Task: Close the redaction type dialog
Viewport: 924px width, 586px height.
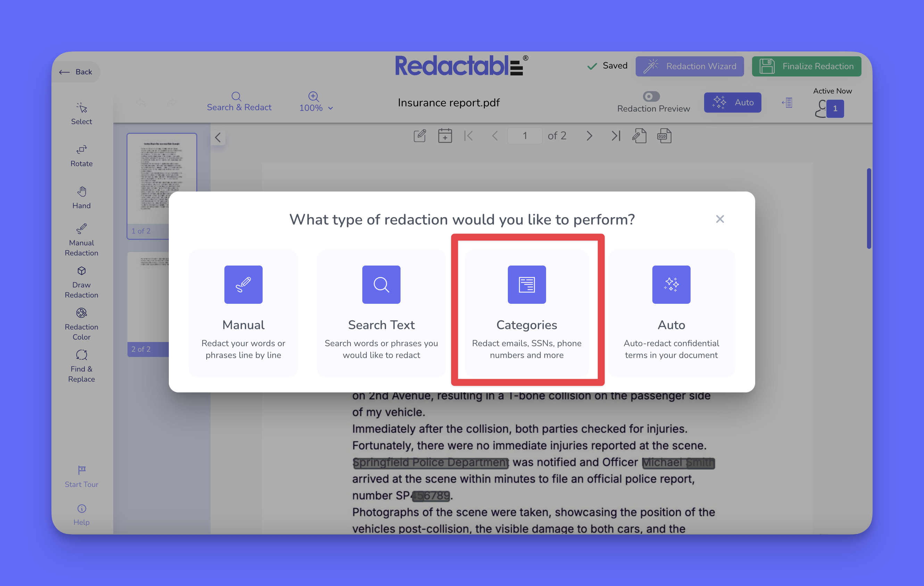Action: pyautogui.click(x=719, y=219)
